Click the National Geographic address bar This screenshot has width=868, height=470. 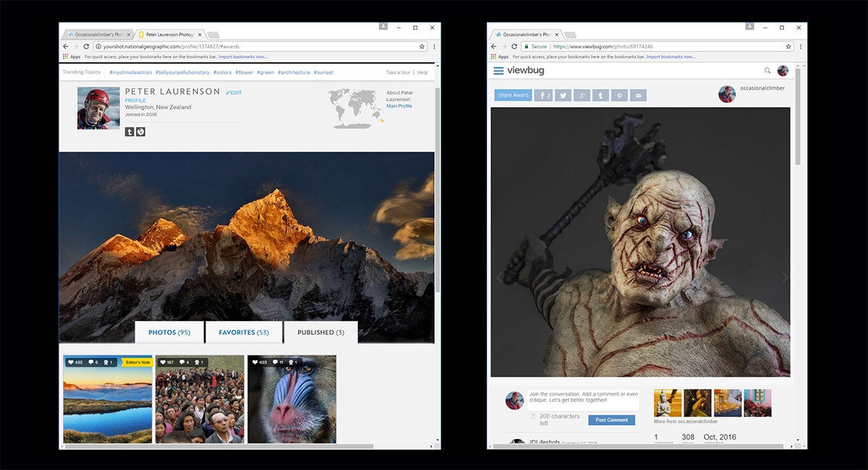(x=260, y=46)
